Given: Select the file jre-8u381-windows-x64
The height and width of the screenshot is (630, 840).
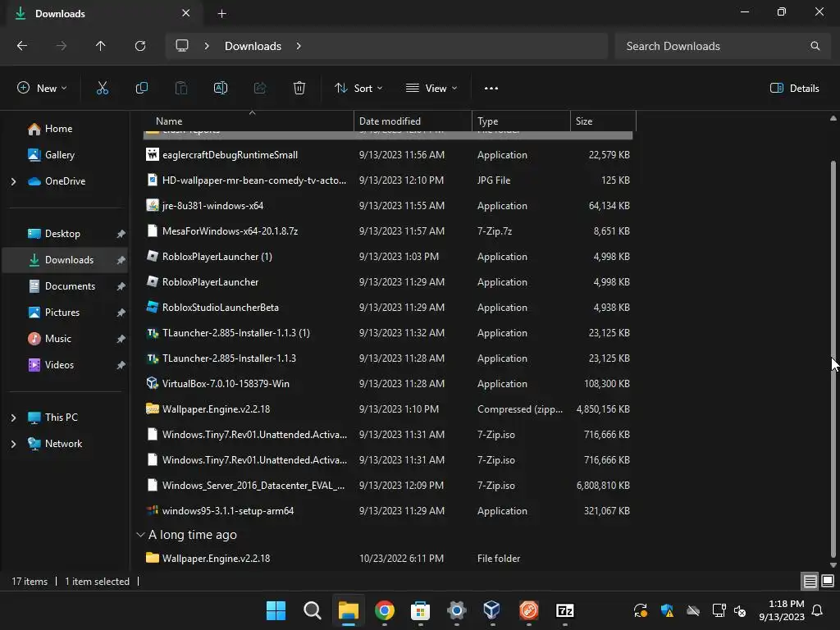Looking at the screenshot, I should (x=388, y=206).
